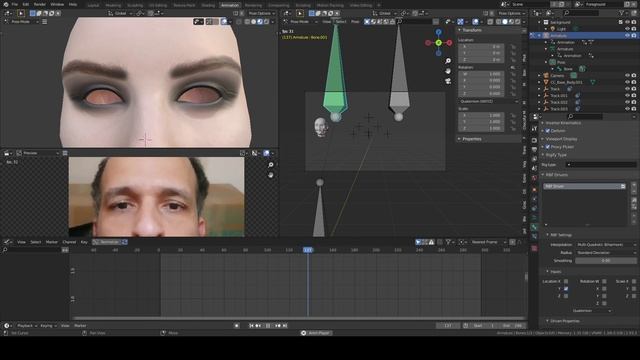Click the Bone icon under Pose in outliner
This screenshot has width=640, height=360.
point(560,69)
